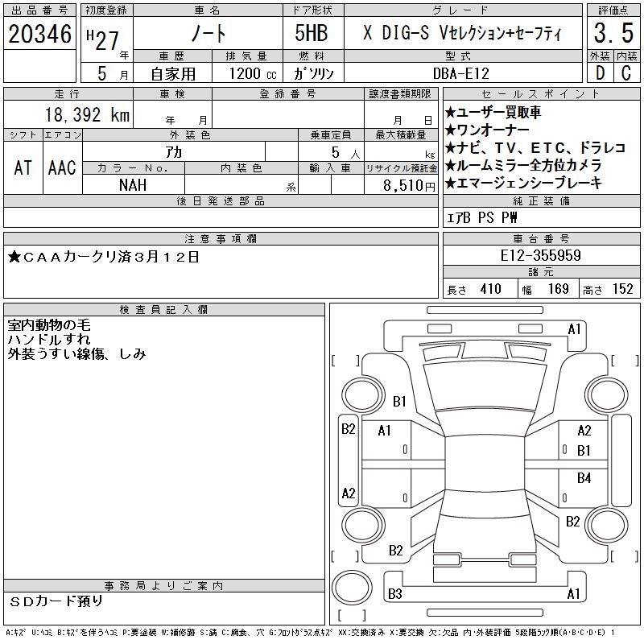Select the color code NAH

[x=133, y=185]
